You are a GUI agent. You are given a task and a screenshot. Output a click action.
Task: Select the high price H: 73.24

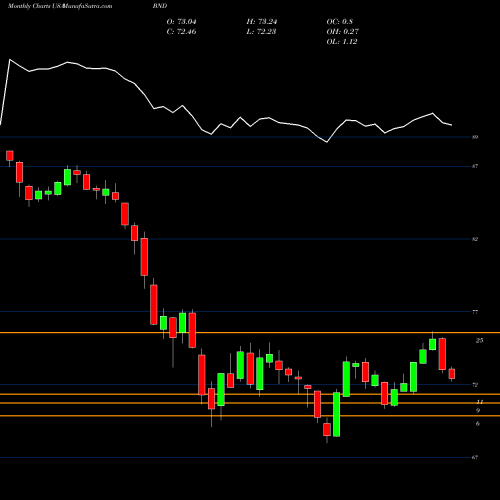point(262,22)
